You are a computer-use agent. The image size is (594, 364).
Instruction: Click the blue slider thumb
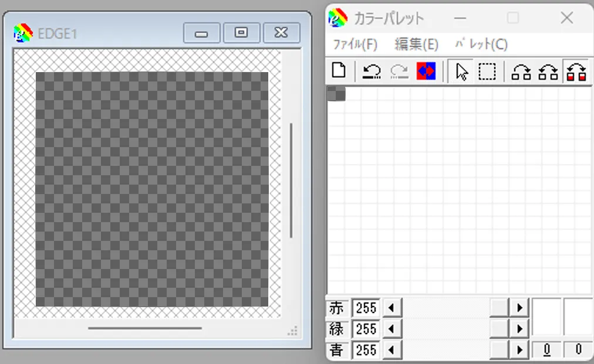click(x=500, y=350)
